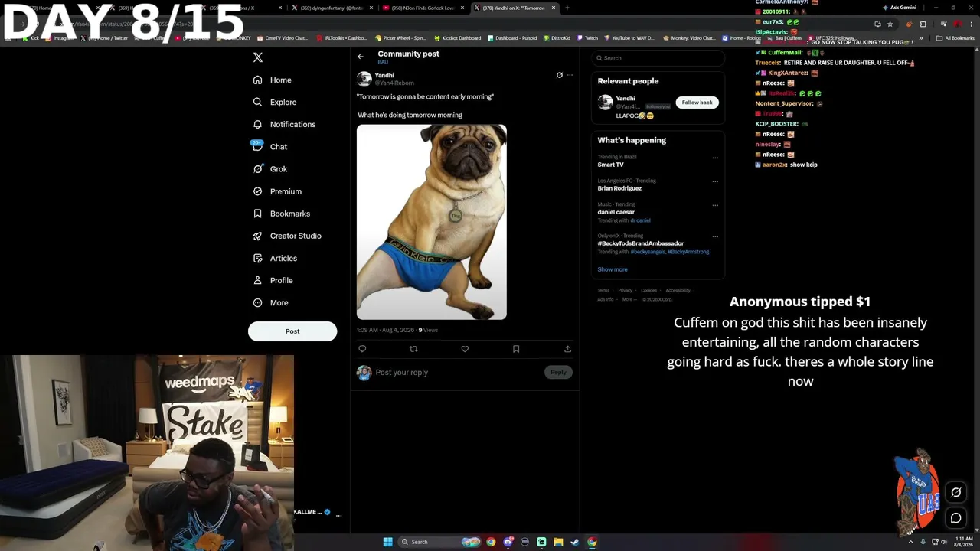The height and width of the screenshot is (551, 980).
Task: Open options for #BeckyTodsBrandAmbassador trend
Action: pos(715,236)
